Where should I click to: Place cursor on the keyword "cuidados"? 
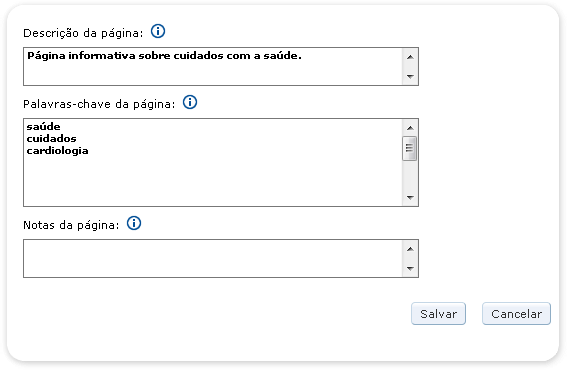51,139
